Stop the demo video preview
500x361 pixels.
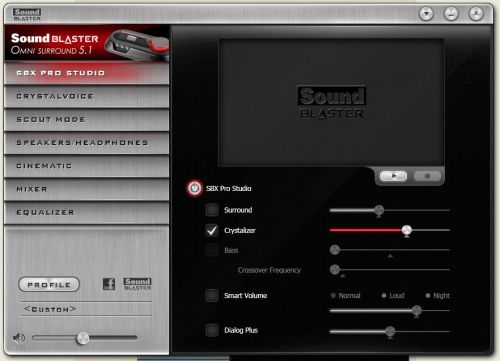[427, 176]
